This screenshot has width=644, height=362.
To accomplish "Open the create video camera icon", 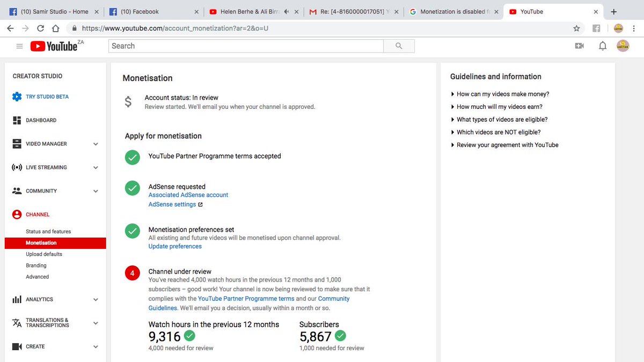I will 579,46.
